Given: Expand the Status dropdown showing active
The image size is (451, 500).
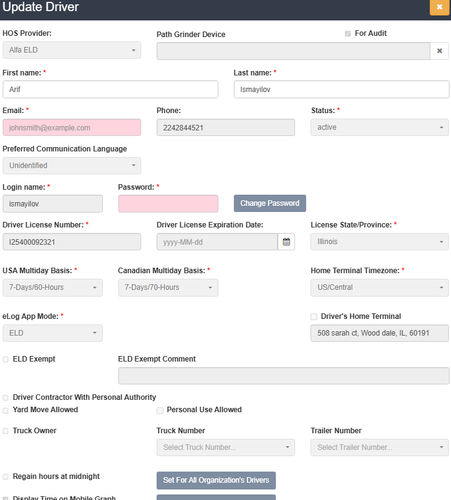Looking at the screenshot, I should click(379, 128).
